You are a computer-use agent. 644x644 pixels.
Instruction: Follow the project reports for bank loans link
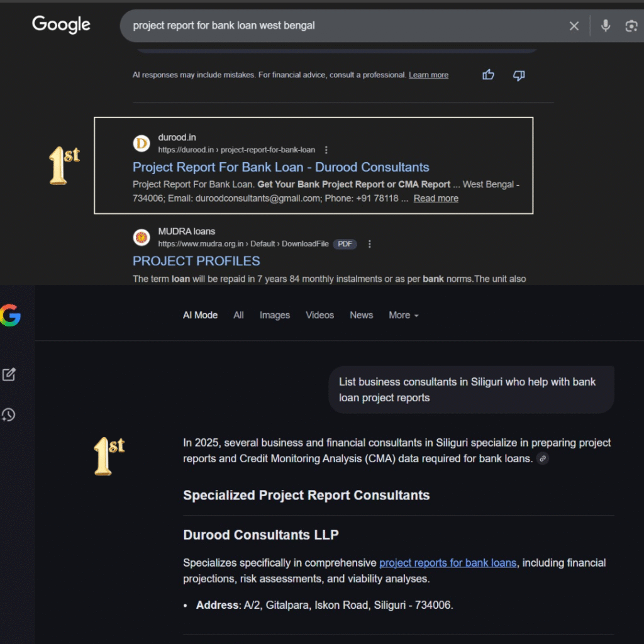448,563
